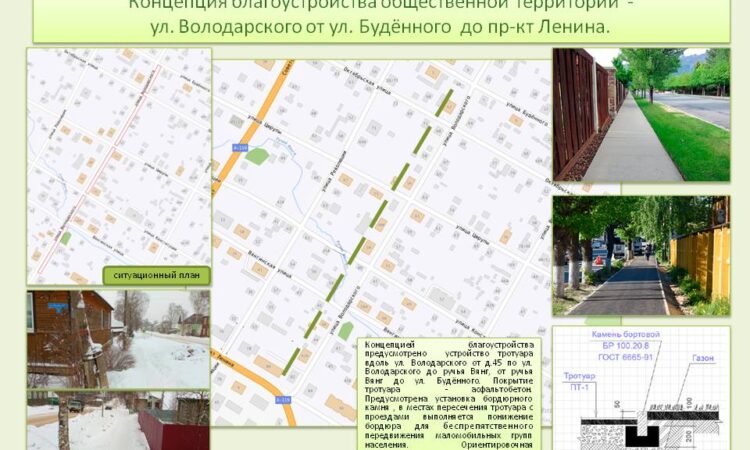Viewport: 750px width, 450px height.
Task: Select the 'ситуационный план' green label
Action: click(156, 275)
